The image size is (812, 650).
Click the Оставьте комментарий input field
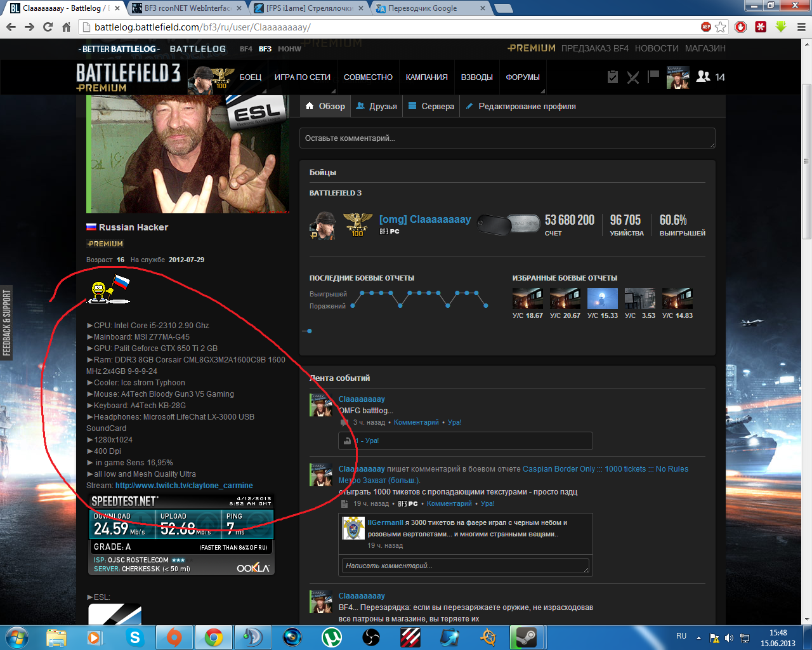[x=507, y=138]
